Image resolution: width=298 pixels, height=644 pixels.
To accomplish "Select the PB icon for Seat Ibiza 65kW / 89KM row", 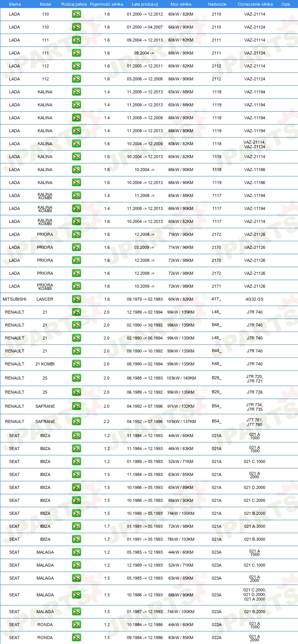I will [x=77, y=487].
